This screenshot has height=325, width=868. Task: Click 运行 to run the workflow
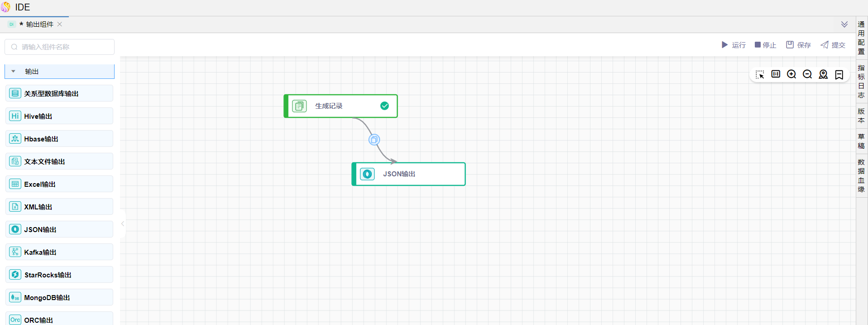734,45
